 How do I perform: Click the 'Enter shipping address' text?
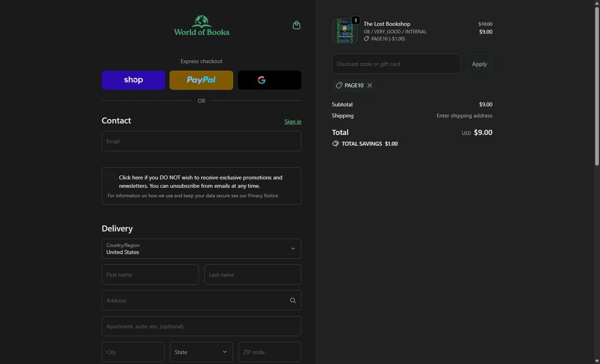pyautogui.click(x=465, y=116)
